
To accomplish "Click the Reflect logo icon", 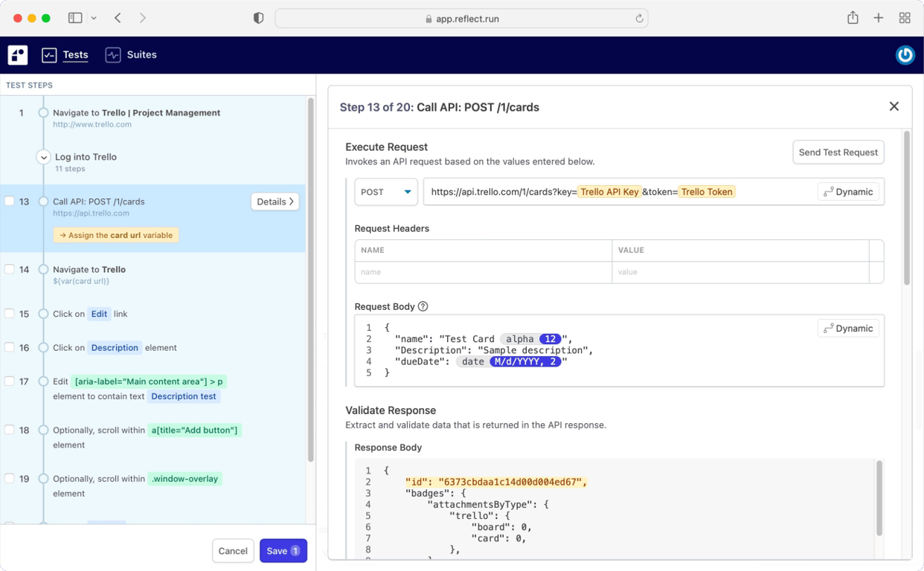I will [18, 55].
